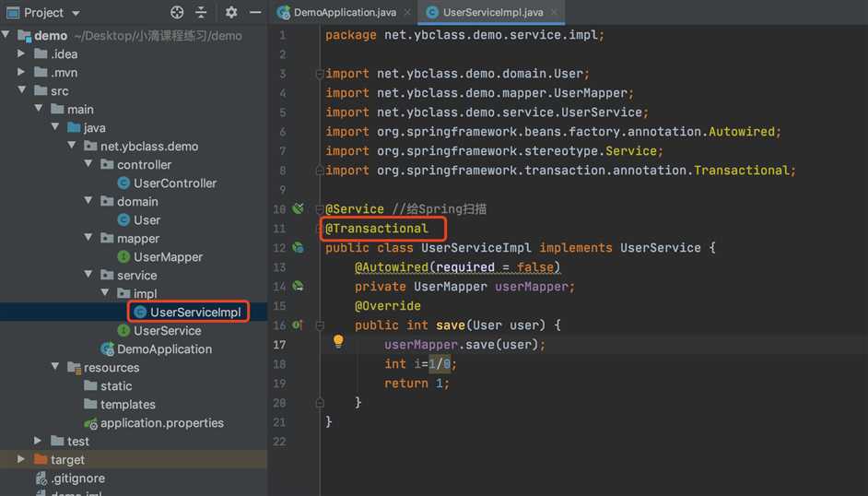Click the java source folder icon
This screenshot has width=868, height=496.
(x=74, y=127)
